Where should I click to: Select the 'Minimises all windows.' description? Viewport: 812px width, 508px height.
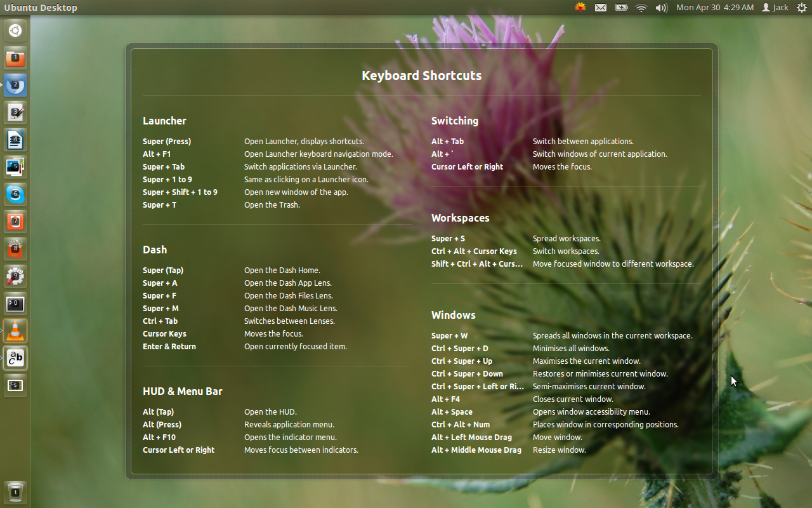(x=571, y=349)
